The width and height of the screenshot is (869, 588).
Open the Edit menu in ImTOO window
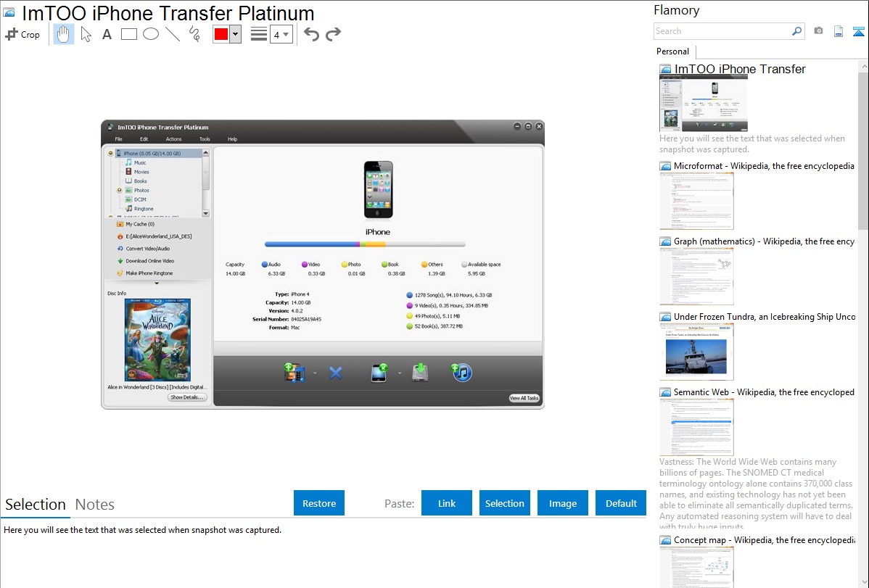pyautogui.click(x=144, y=139)
